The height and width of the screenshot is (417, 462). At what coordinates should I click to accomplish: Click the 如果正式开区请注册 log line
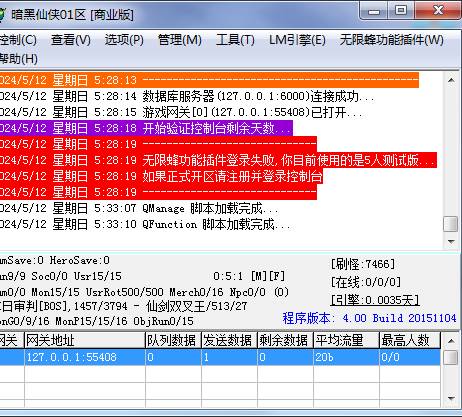click(x=161, y=176)
